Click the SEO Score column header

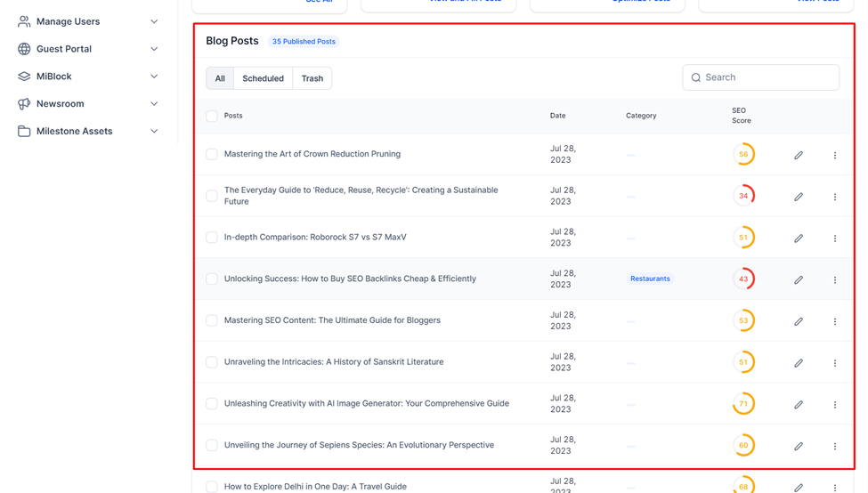742,115
